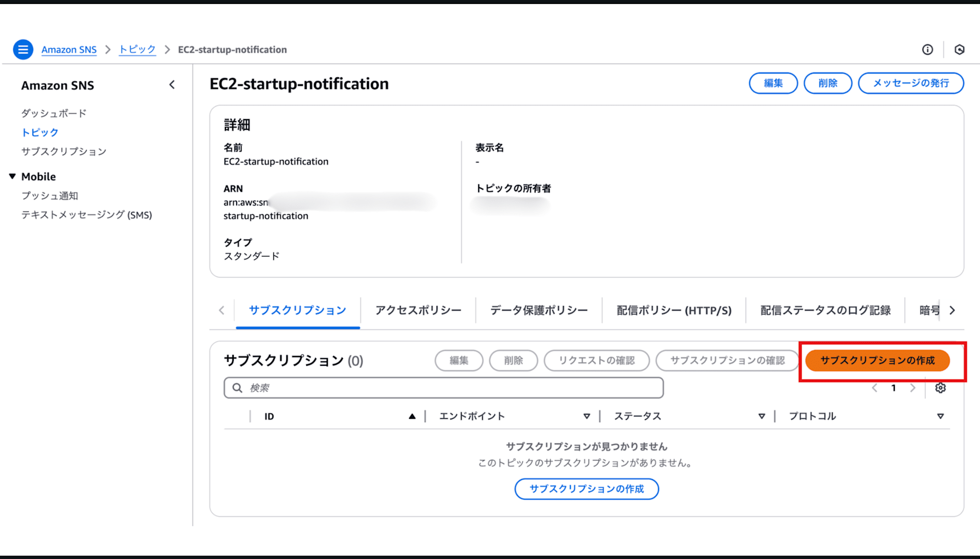Open the partially visible 暗号 tab
This screenshot has width=980, height=559.
[x=929, y=310]
